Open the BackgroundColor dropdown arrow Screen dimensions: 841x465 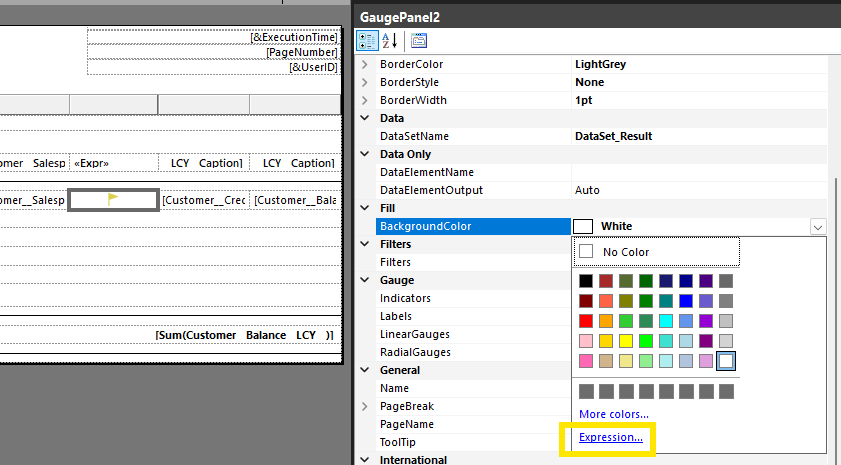(819, 227)
